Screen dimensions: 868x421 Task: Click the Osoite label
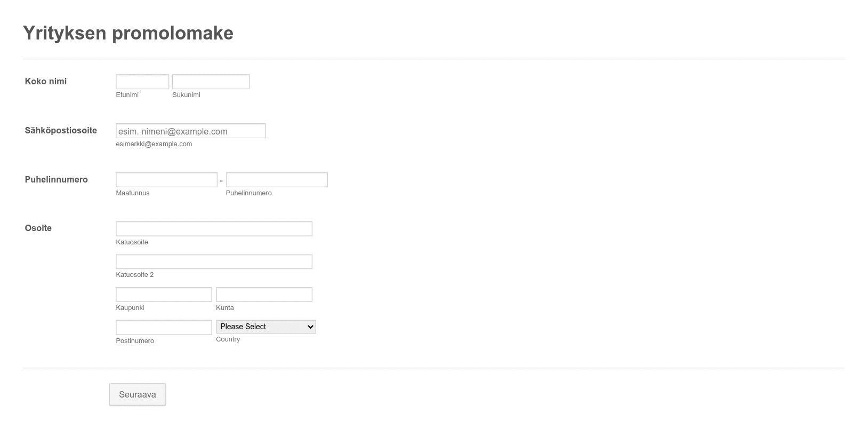click(38, 228)
